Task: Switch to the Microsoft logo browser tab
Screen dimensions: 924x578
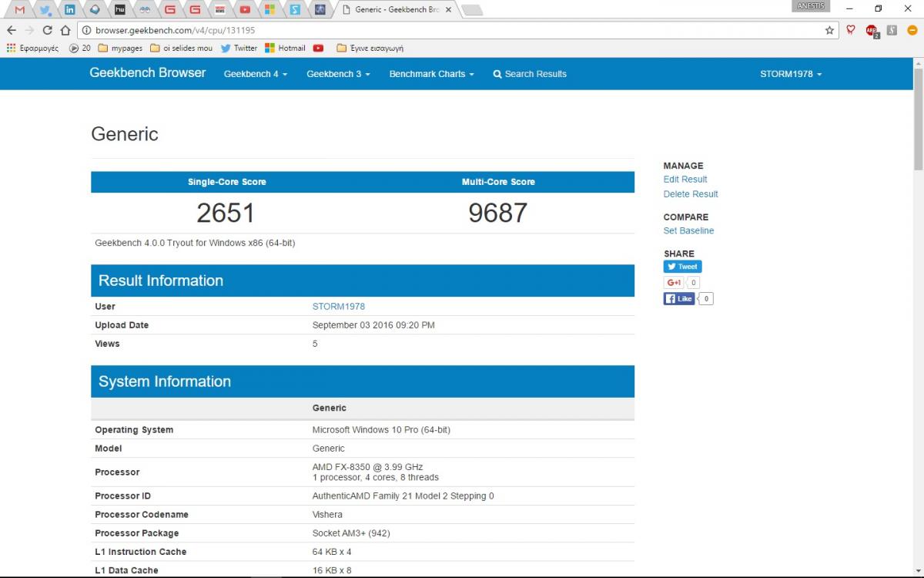Action: 269,10
